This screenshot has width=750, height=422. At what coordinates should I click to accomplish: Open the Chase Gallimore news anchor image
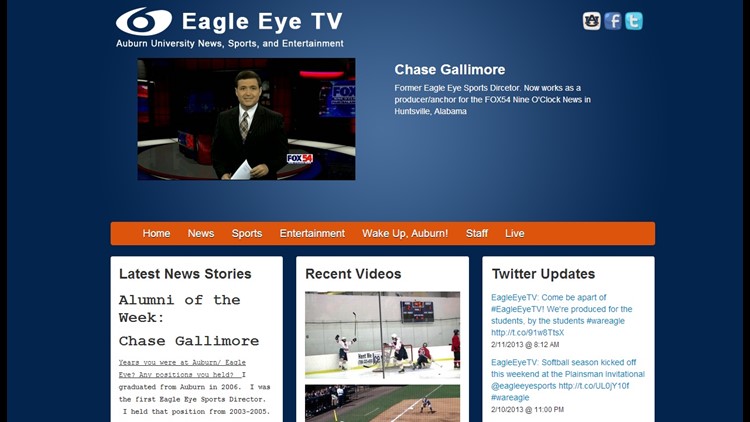coord(246,119)
